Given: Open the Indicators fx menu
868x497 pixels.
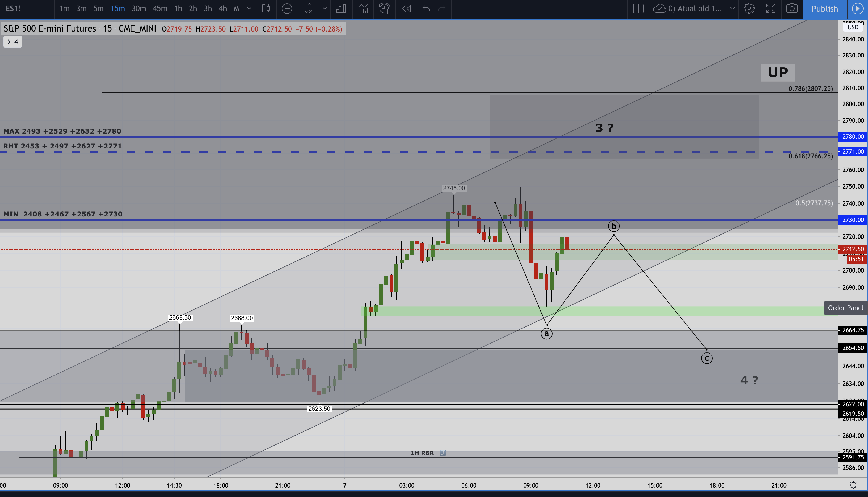Looking at the screenshot, I should [x=309, y=9].
